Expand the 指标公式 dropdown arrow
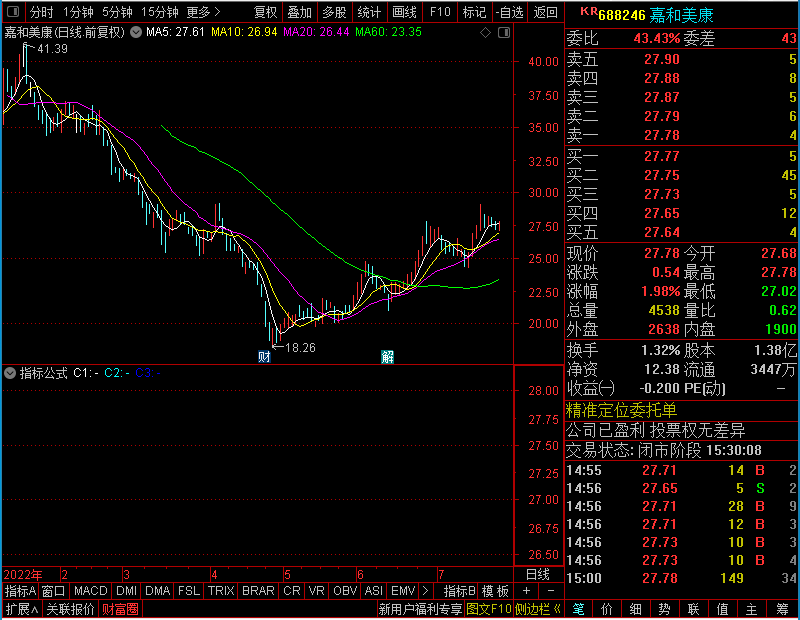The image size is (800, 620). coord(10,373)
